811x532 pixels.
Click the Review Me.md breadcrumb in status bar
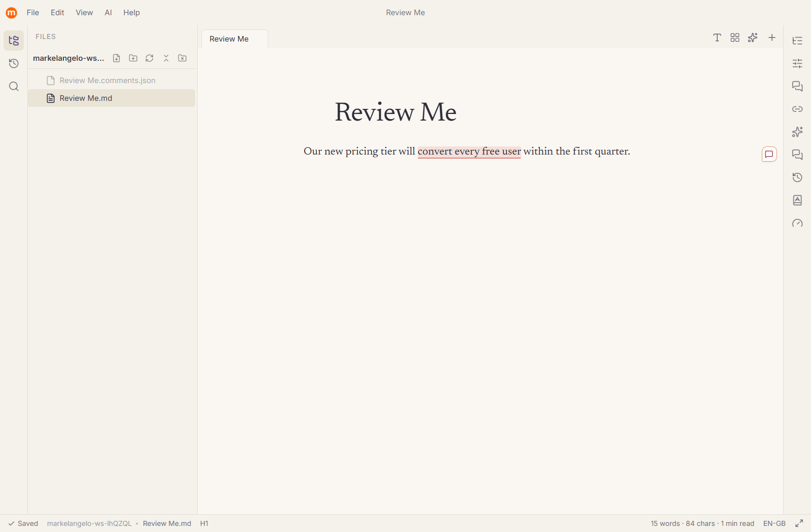coord(167,523)
